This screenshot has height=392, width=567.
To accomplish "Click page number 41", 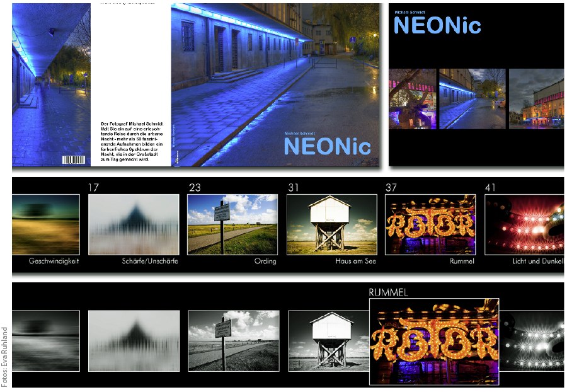I will coord(490,187).
